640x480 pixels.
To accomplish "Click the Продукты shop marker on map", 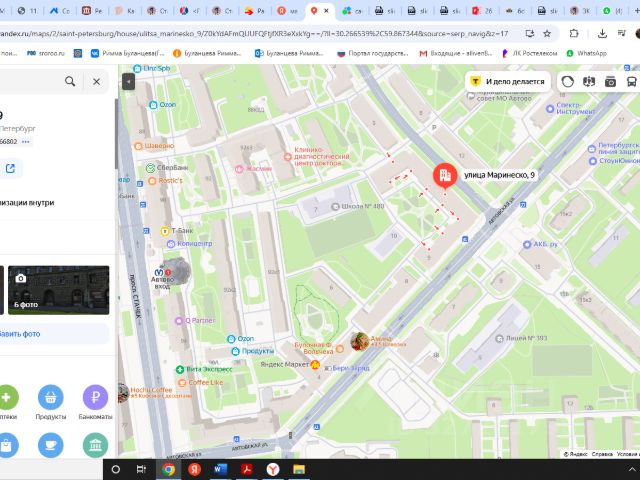I will point(236,351).
